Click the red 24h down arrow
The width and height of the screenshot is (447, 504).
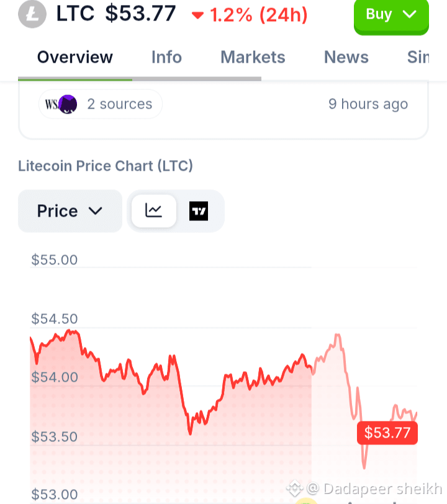(x=197, y=15)
